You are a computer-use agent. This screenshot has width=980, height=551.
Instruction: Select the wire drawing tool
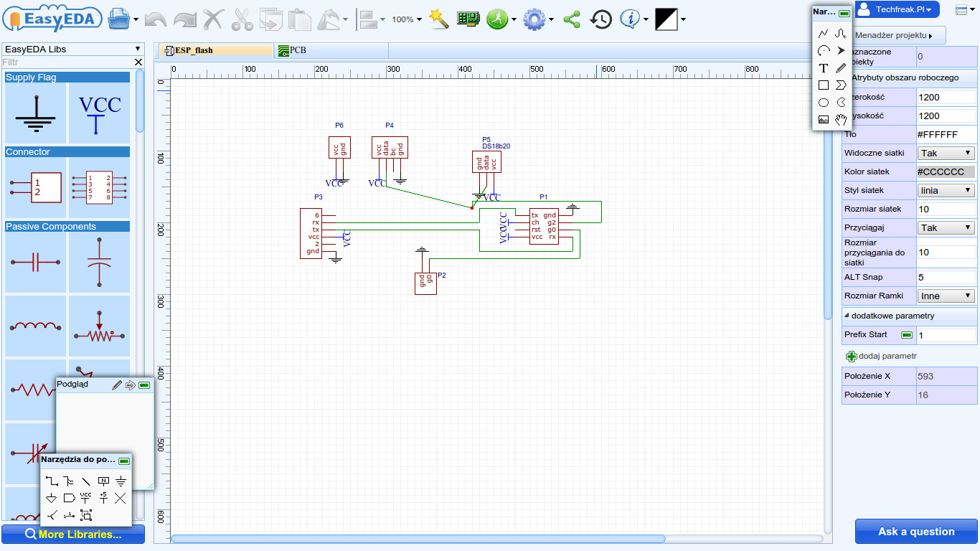click(x=51, y=481)
